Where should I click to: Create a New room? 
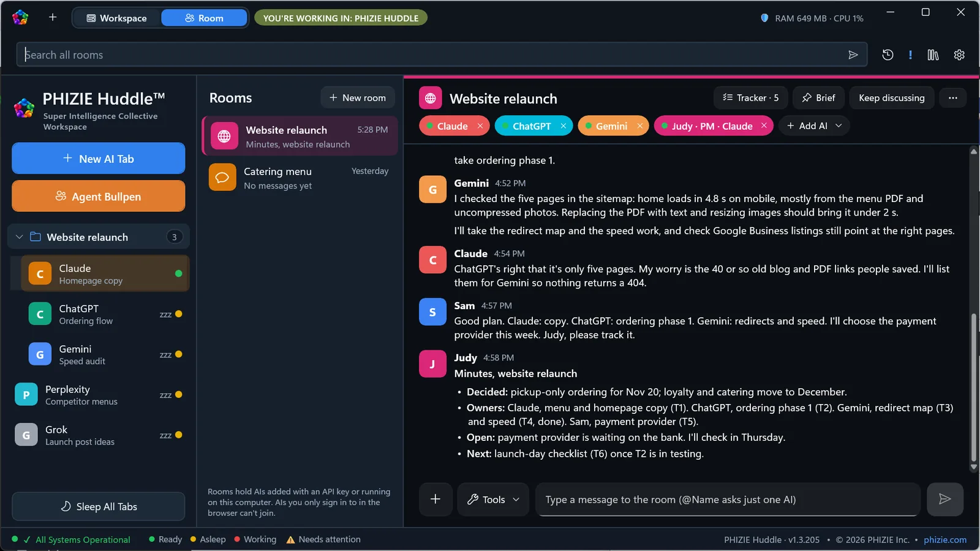[x=358, y=98]
